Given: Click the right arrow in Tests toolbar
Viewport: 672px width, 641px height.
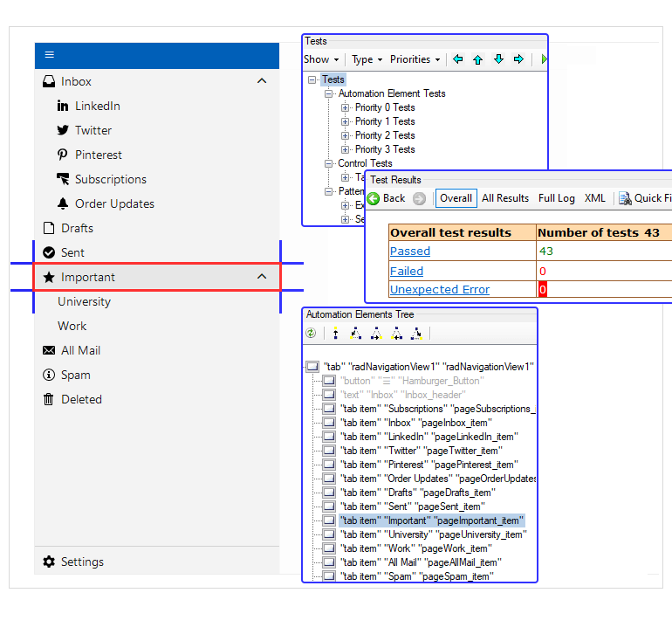Looking at the screenshot, I should point(518,59).
